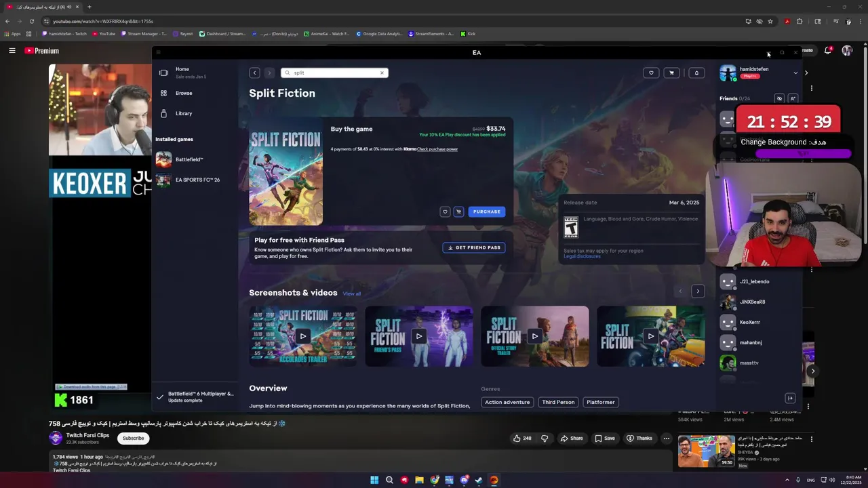Show previous screenshots with left arrow
Viewport: 868px width, 488px height.
(x=680, y=291)
